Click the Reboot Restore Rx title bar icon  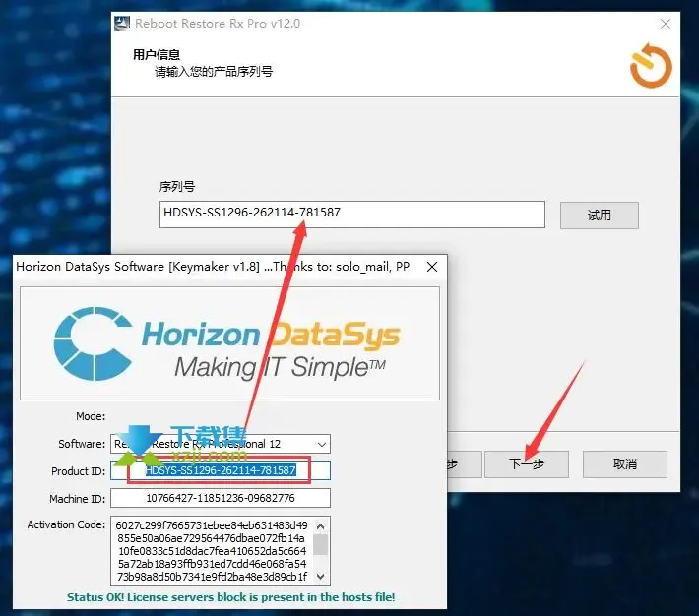(x=122, y=24)
